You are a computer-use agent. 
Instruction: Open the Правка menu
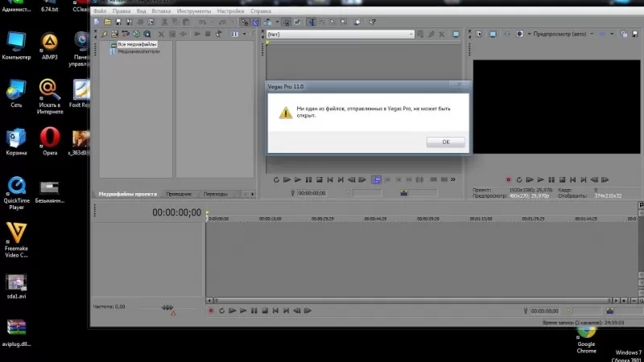click(x=122, y=11)
